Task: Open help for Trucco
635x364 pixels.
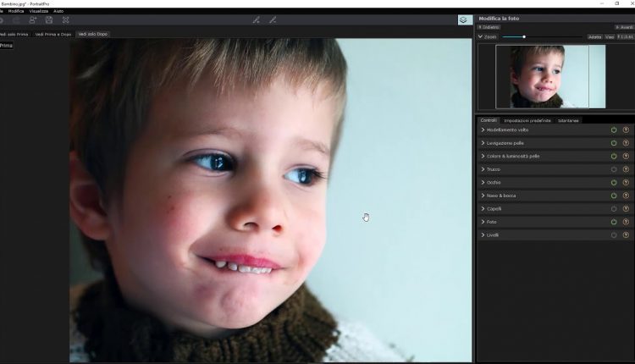Action: (x=626, y=169)
